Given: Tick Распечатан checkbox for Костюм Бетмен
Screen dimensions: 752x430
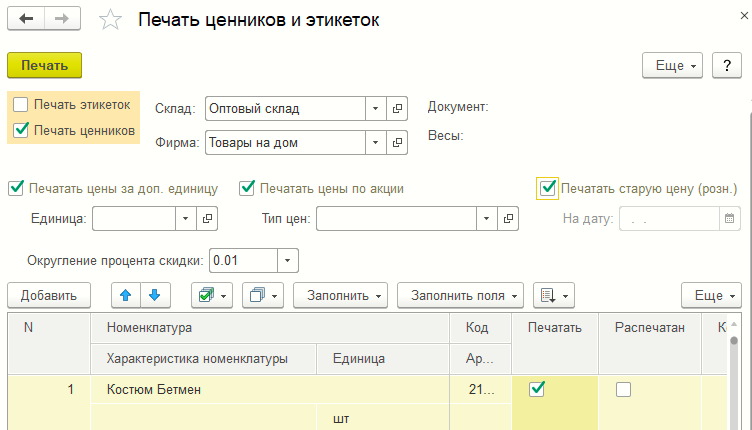Looking at the screenshot, I should [624, 390].
